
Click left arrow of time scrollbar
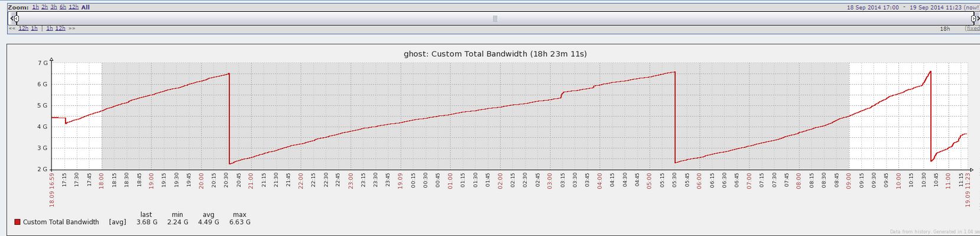click(x=11, y=18)
